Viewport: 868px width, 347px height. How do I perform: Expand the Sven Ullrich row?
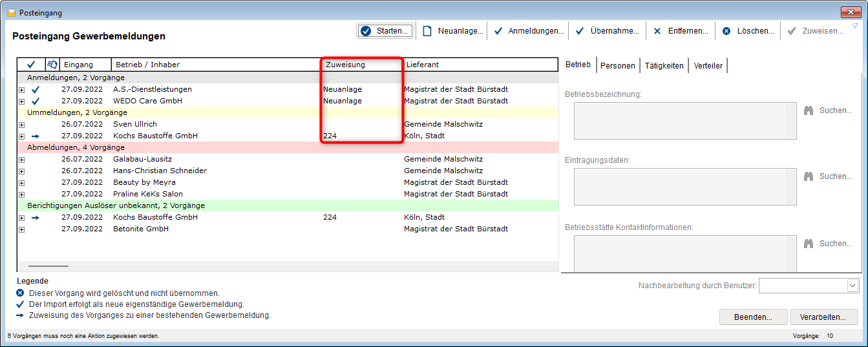pos(21,125)
